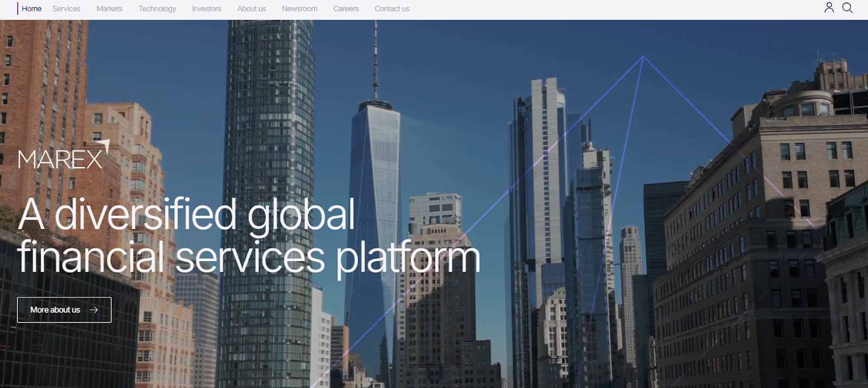Screen dimensions: 868x388
Task: Go to the Newsroom page
Action: (299, 9)
